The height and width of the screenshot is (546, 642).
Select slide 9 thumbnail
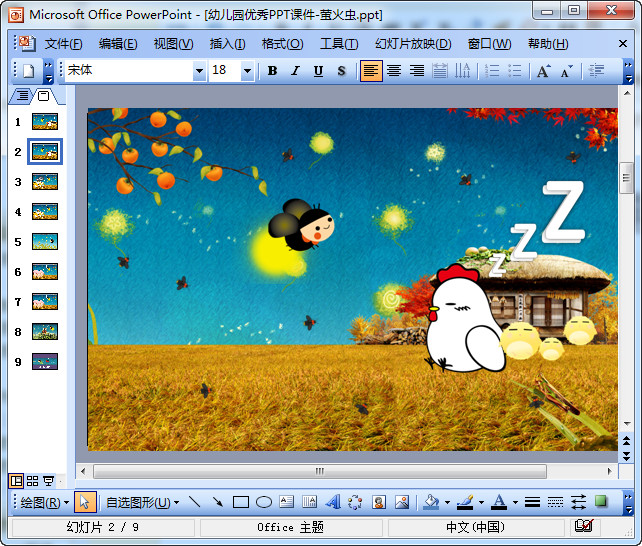click(45, 361)
